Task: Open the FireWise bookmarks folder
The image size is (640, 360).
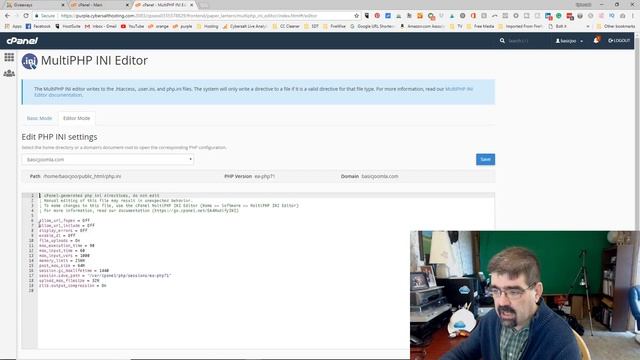Action: tap(334, 26)
